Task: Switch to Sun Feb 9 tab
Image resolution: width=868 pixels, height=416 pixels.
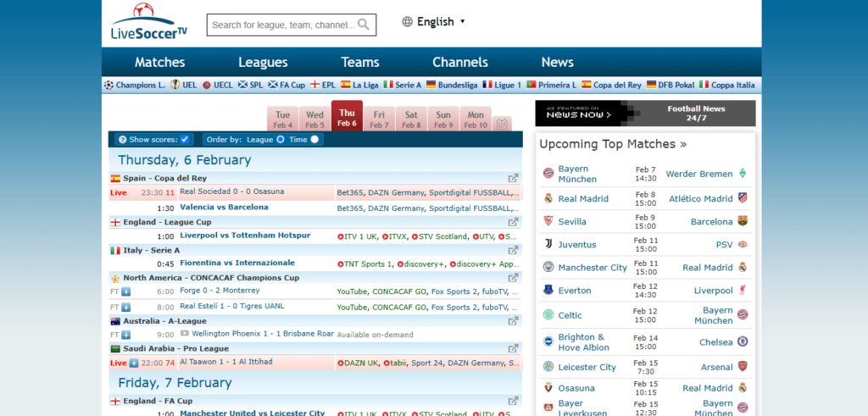Action: pyautogui.click(x=443, y=119)
